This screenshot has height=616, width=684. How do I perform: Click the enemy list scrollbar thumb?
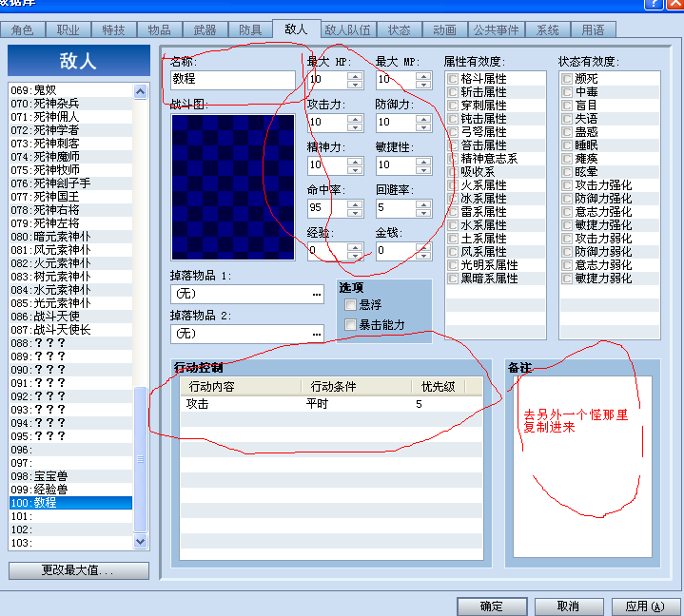(x=140, y=459)
